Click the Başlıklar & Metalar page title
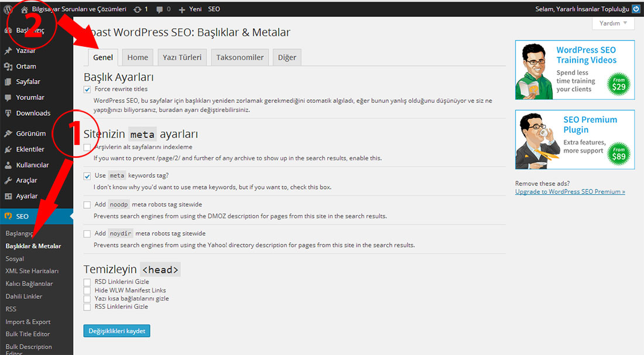 click(x=187, y=32)
